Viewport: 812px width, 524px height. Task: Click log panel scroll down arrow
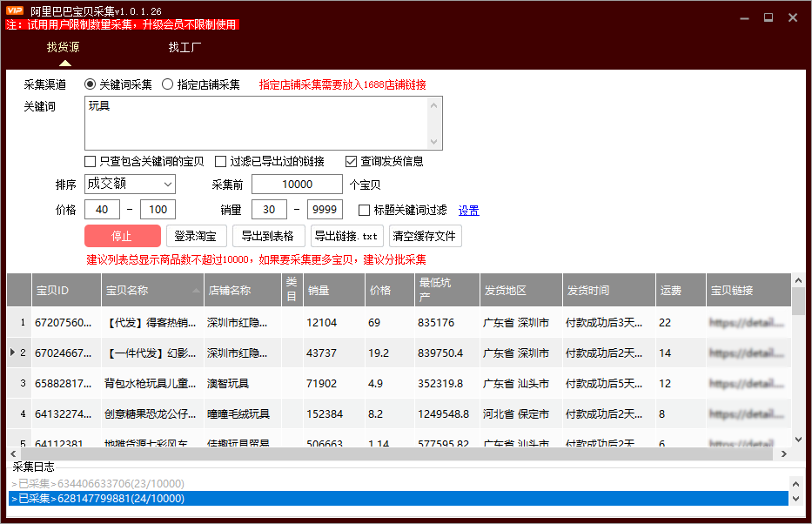point(796,499)
